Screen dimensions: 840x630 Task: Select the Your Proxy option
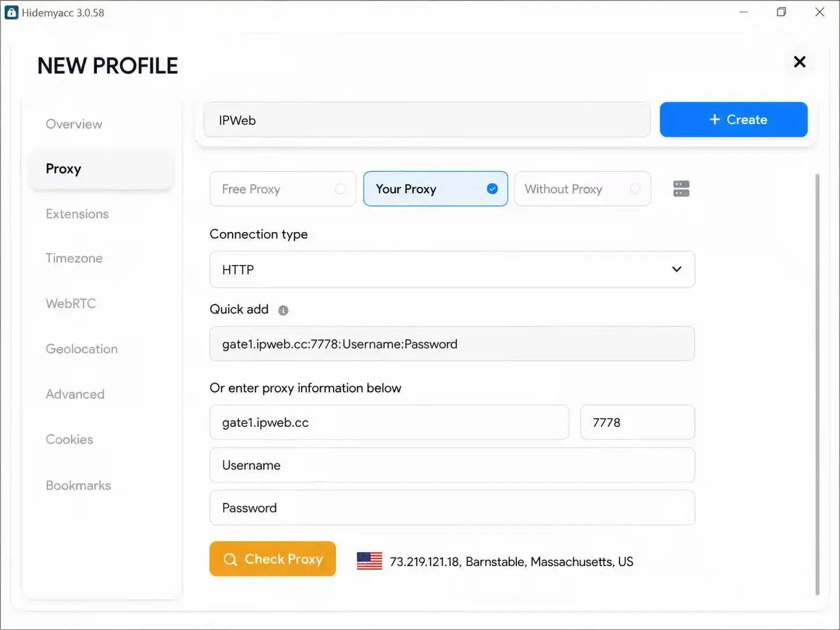(435, 189)
